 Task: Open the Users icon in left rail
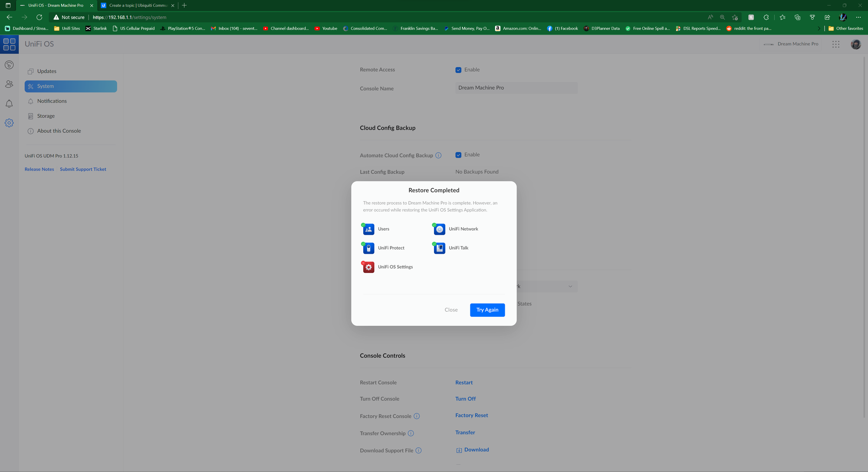coord(9,84)
